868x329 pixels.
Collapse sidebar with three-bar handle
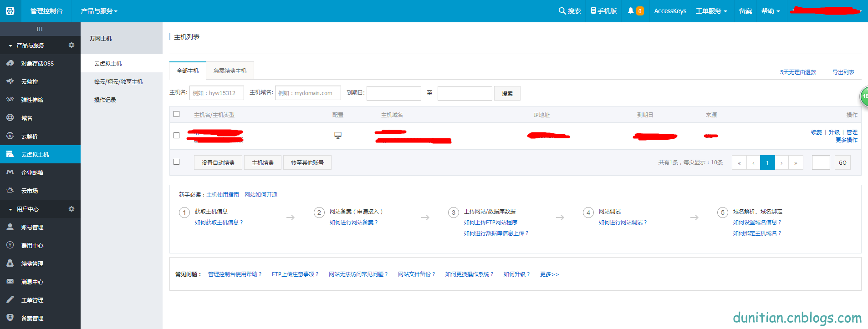40,29
